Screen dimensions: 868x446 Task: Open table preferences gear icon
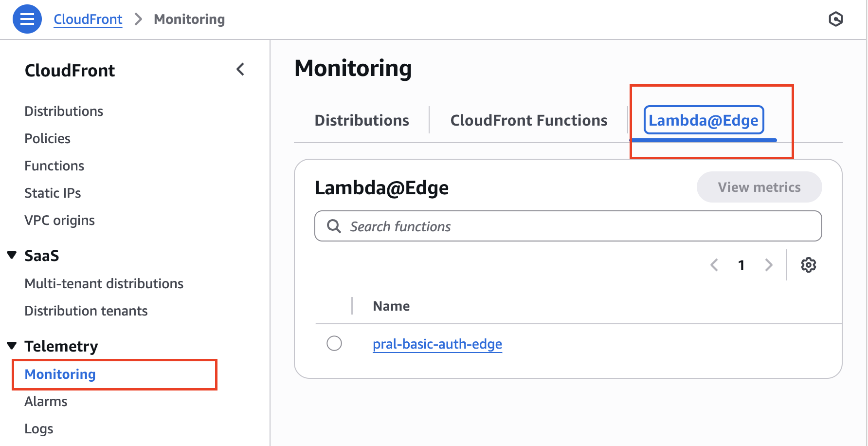tap(808, 265)
